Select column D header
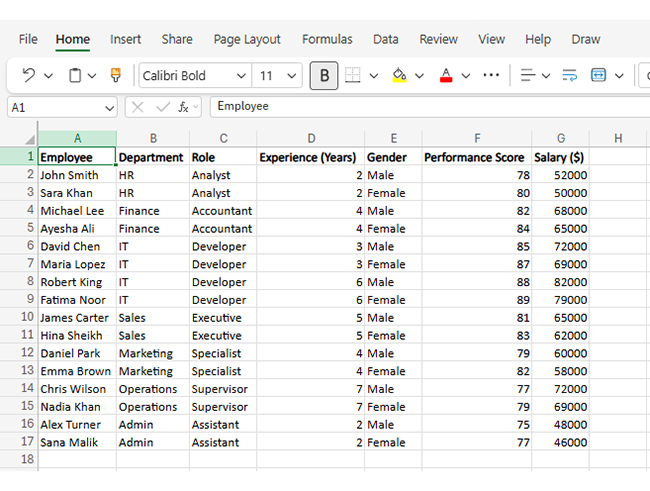650x491 pixels. click(311, 139)
